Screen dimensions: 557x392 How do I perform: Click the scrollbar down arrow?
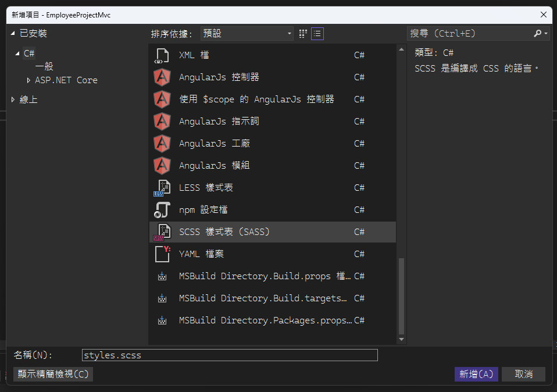click(401, 340)
